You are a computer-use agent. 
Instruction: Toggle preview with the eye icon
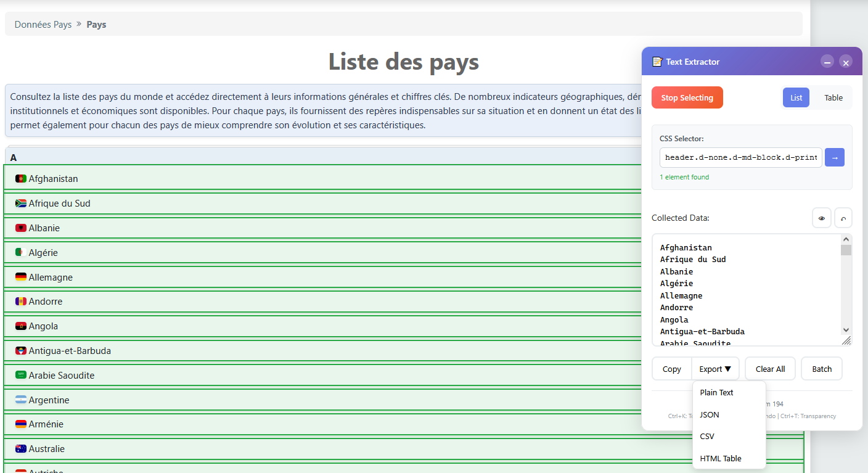[x=822, y=218]
